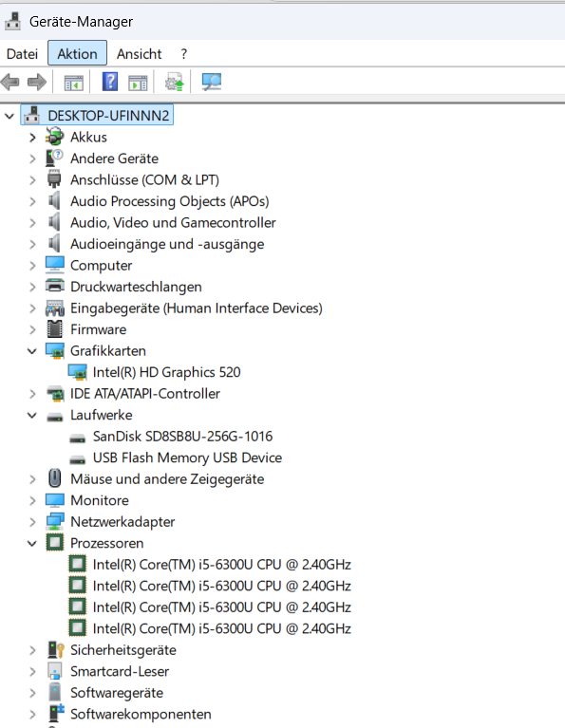This screenshot has width=565, height=728.
Task: Click scan for hardware changes icon
Action: tap(212, 83)
